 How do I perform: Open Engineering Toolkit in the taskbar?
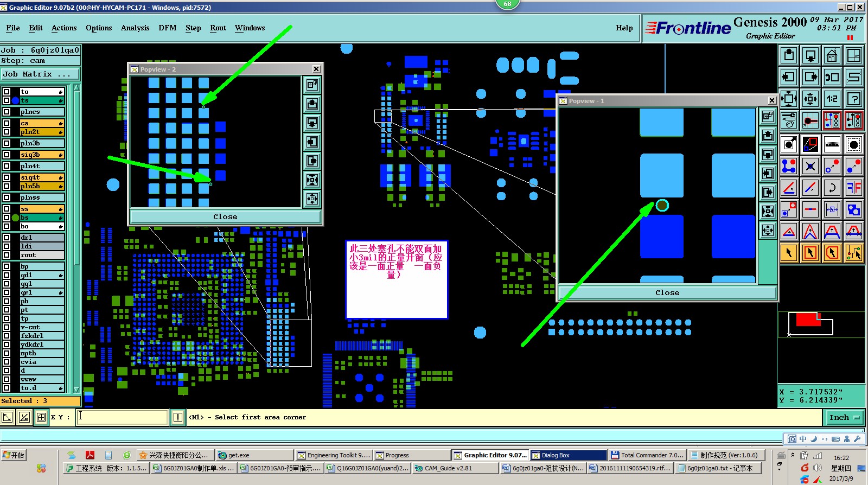334,455
